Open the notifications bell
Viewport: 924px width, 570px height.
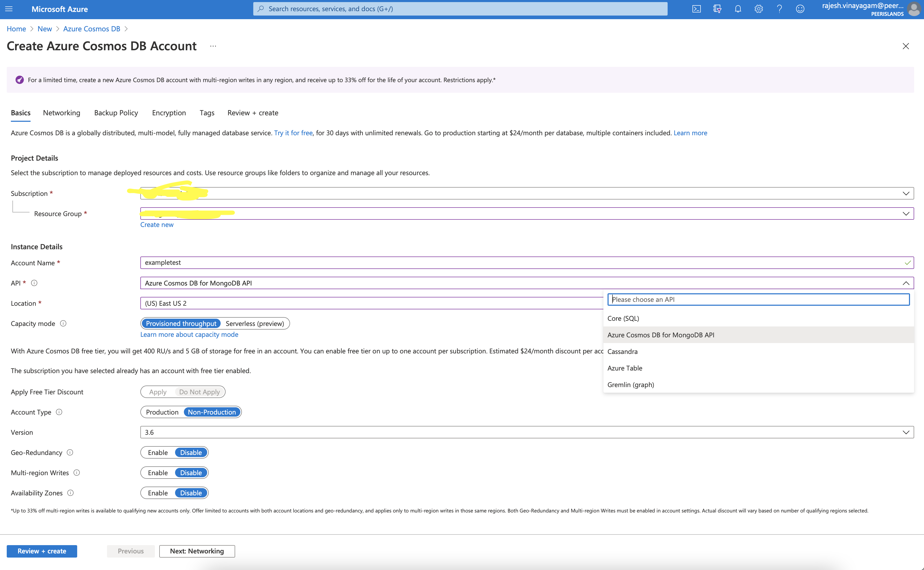pyautogui.click(x=738, y=9)
